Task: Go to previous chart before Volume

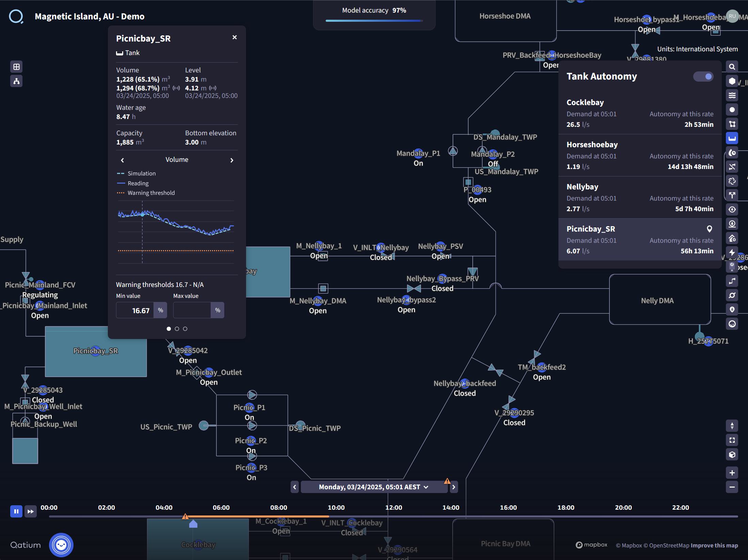Action: pyautogui.click(x=123, y=160)
